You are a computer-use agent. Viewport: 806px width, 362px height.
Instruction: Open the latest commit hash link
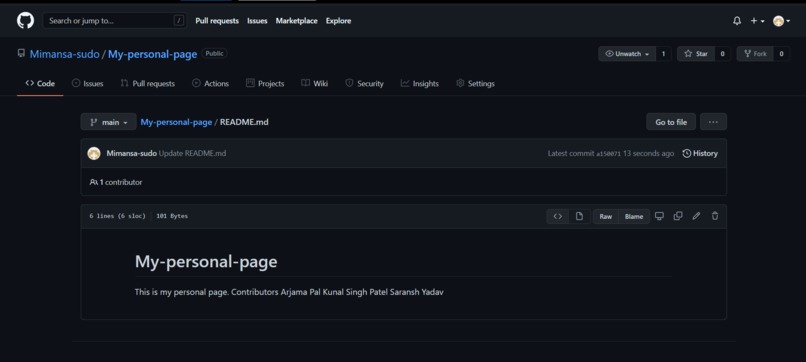point(608,154)
